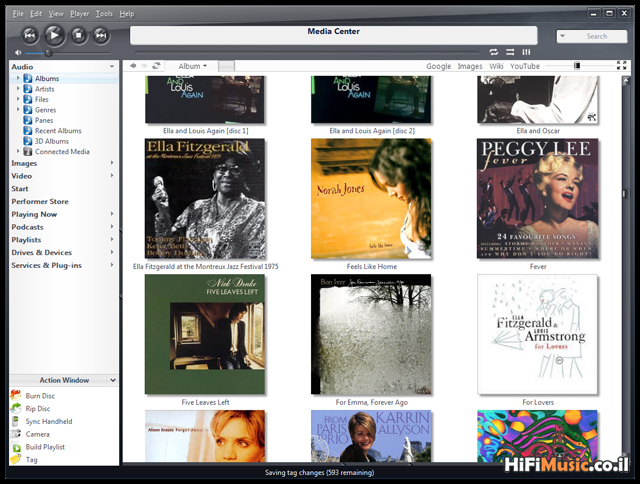Click the playback position seek bar

pyautogui.click(x=307, y=52)
